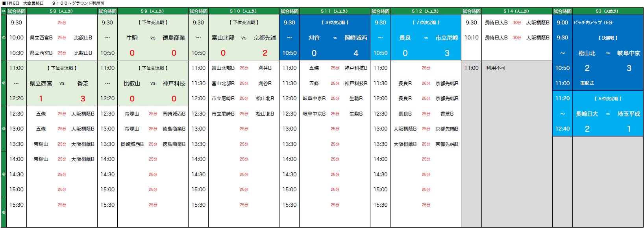Click the S14 (人工芝) column header
This screenshot has height=228, width=644.
coord(516,11)
